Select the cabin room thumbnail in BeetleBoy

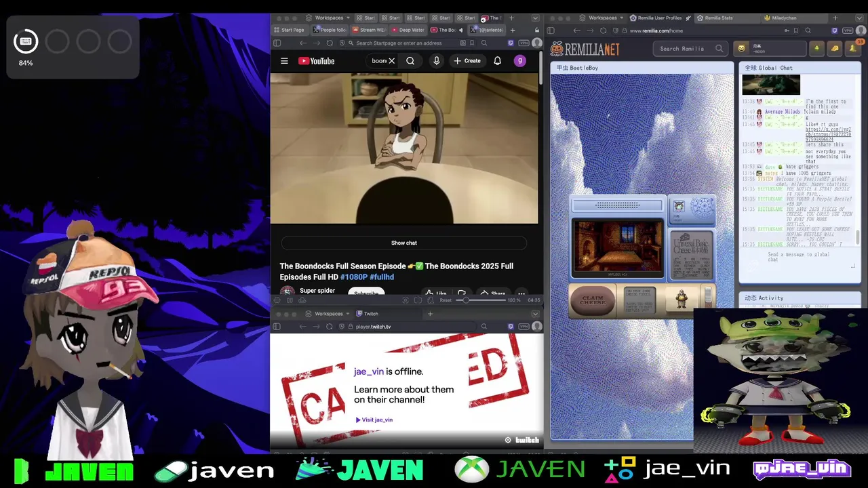(618, 247)
